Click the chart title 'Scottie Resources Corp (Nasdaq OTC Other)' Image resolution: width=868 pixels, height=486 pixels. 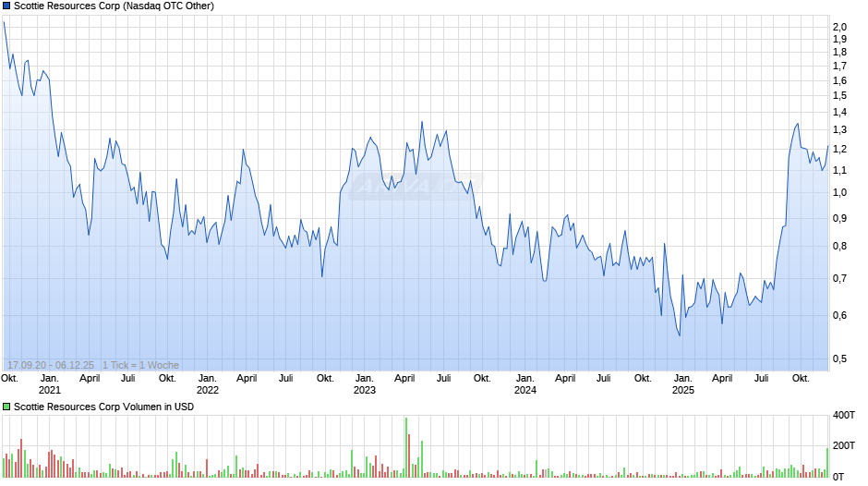point(114,6)
